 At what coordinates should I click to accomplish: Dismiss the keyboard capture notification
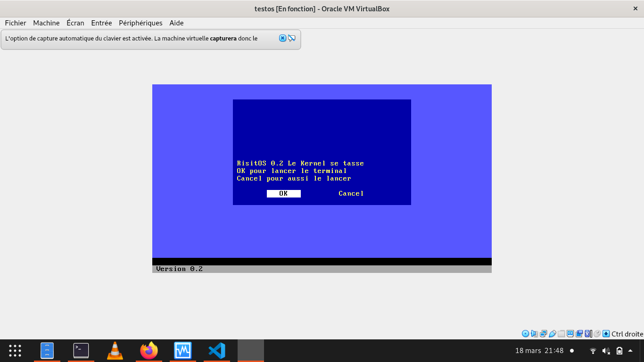pos(282,38)
